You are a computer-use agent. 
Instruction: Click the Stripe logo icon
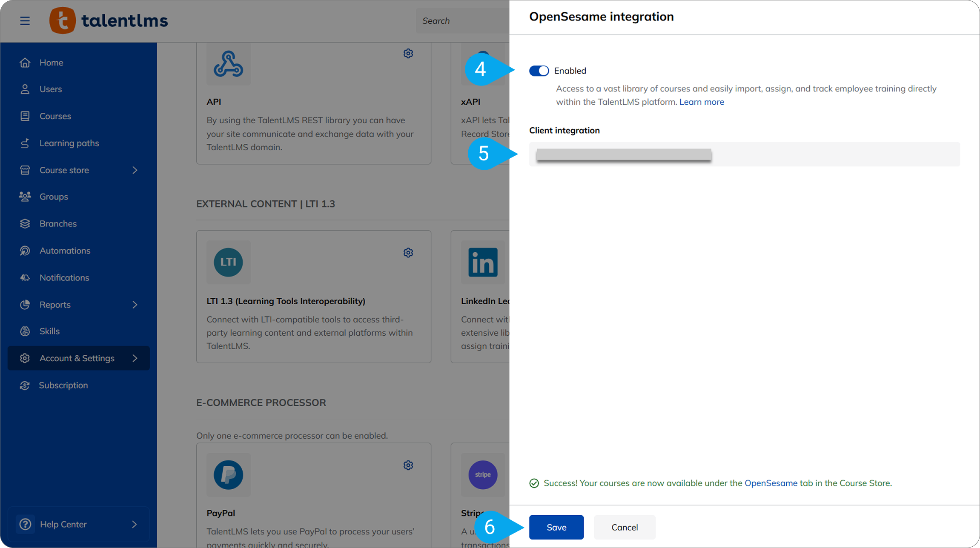click(483, 474)
